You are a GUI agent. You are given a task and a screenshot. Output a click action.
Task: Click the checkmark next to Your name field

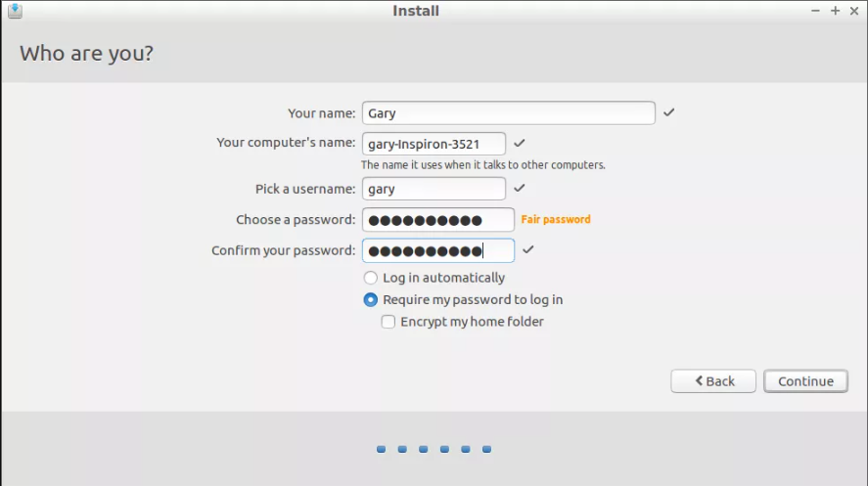668,112
